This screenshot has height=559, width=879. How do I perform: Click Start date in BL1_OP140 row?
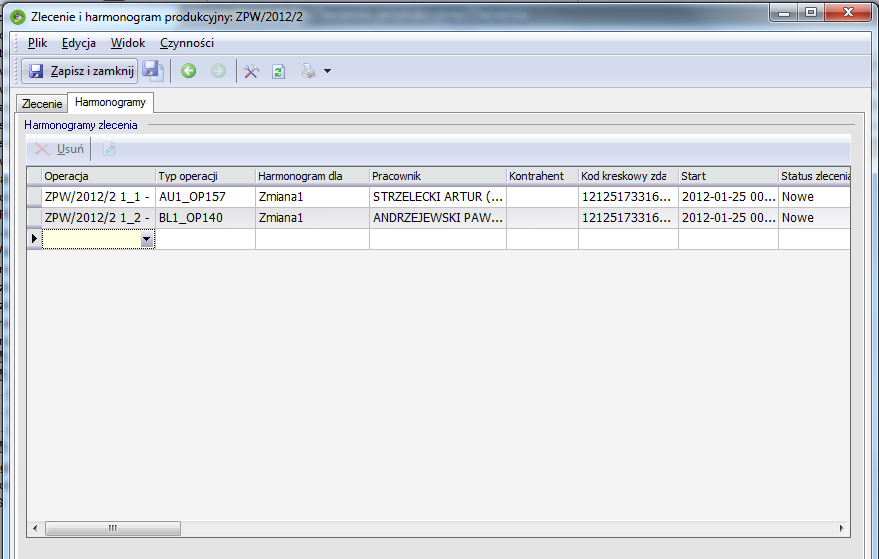coord(728,218)
